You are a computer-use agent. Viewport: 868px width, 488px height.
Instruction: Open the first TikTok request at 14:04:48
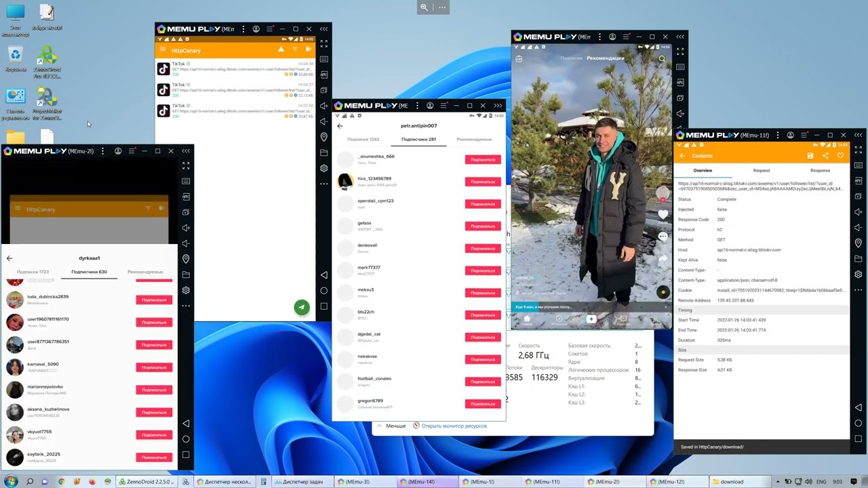(x=235, y=68)
